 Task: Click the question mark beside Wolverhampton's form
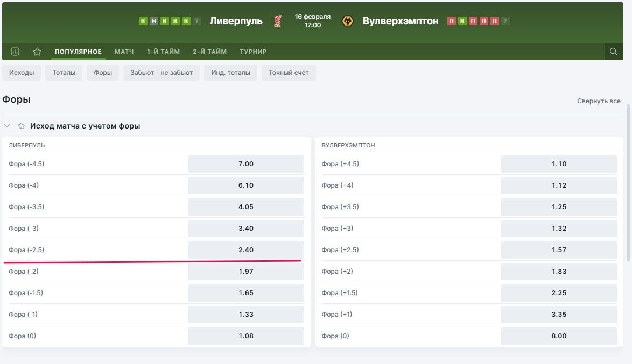(505, 21)
